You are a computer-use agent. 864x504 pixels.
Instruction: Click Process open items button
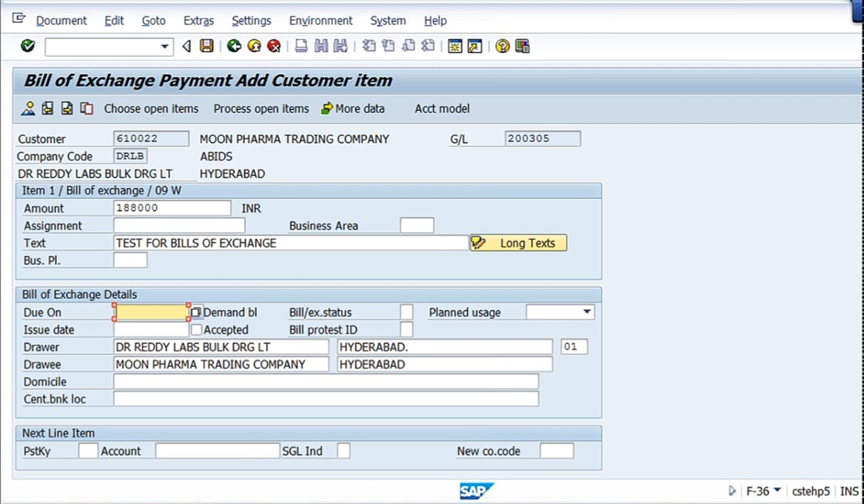pyautogui.click(x=261, y=109)
